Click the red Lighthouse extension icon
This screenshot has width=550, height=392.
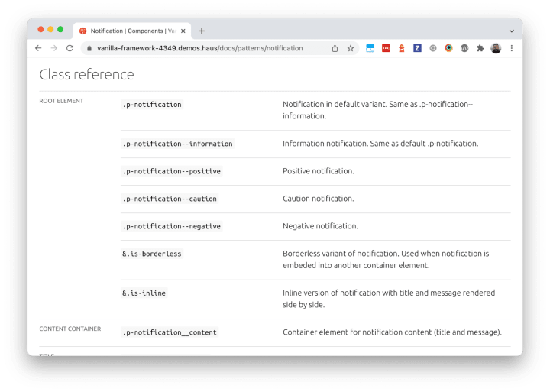[x=401, y=48]
